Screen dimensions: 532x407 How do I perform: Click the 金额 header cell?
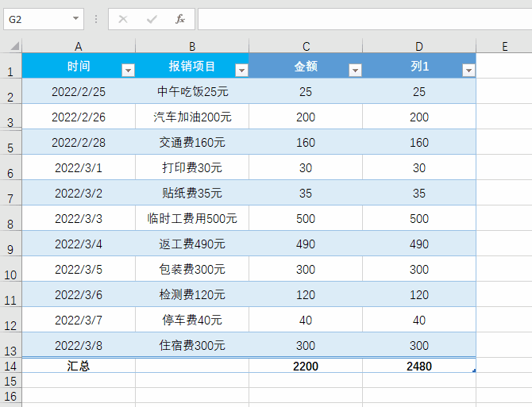tap(306, 66)
